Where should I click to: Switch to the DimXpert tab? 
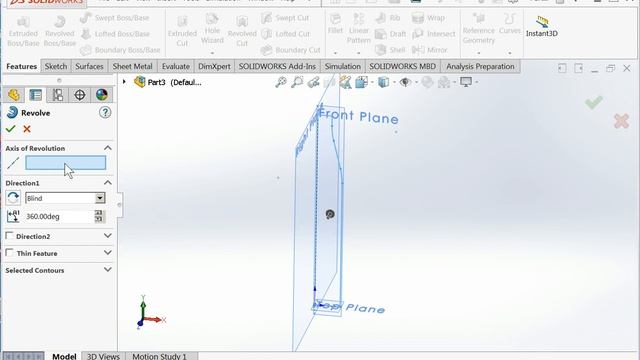pos(214,66)
